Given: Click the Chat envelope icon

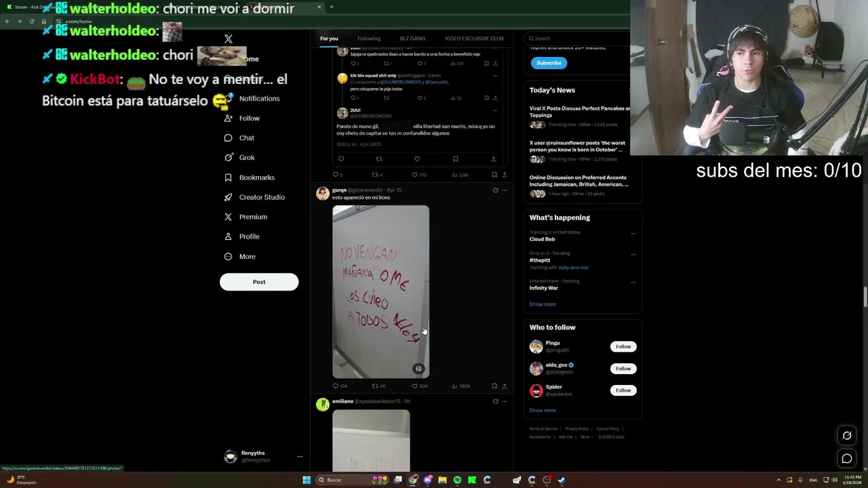Looking at the screenshot, I should click(229, 138).
